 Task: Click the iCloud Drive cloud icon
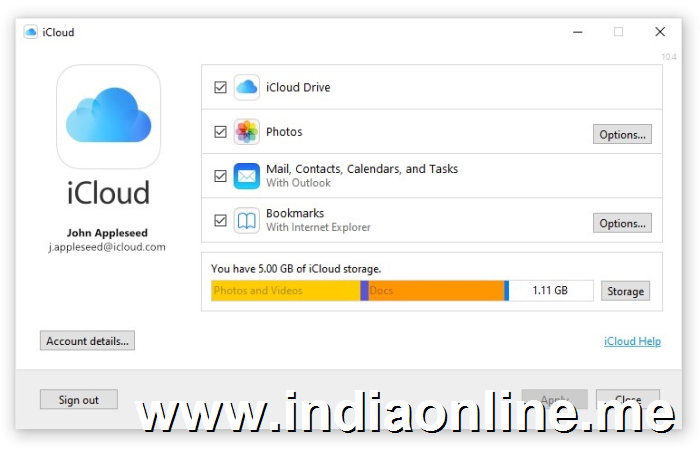coord(246,87)
